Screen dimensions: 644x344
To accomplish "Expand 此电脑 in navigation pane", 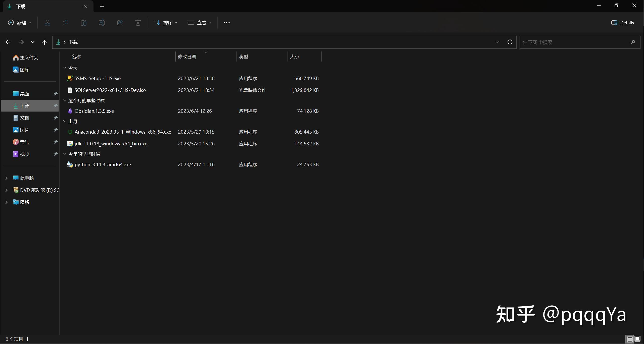I will (7, 178).
